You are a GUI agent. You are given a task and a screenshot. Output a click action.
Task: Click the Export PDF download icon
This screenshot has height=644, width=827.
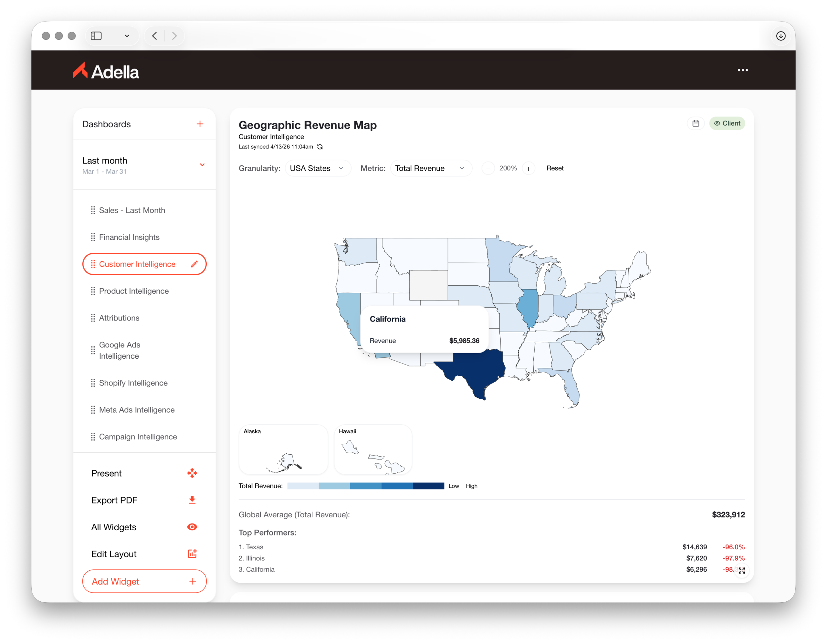coord(192,500)
